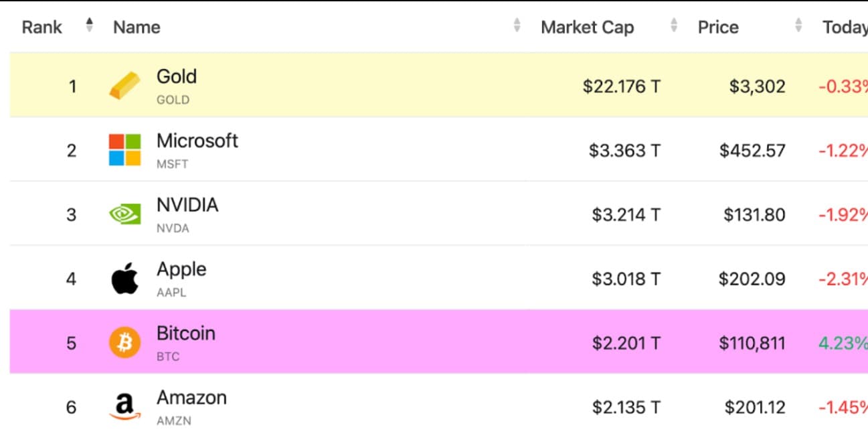
Task: Click the Gold bar icon
Action: click(125, 86)
